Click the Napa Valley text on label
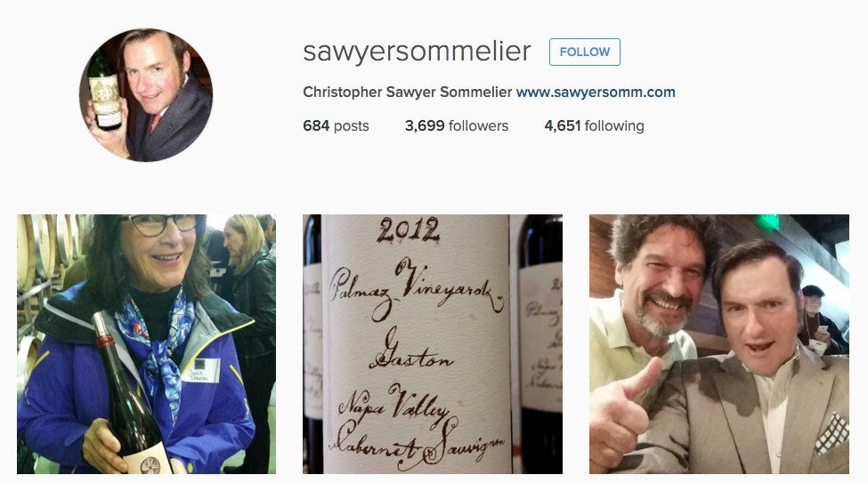This screenshot has height=483, width=868. point(394,406)
